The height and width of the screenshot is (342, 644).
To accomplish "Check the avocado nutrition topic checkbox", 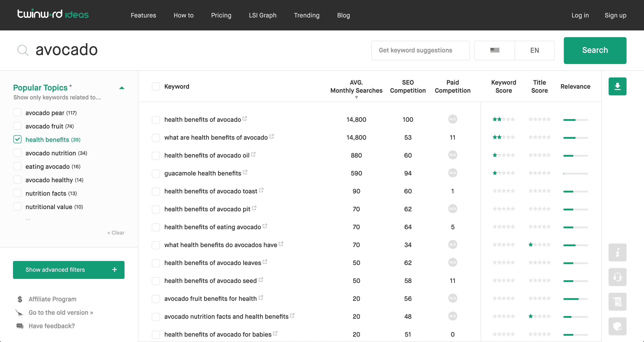I will (x=17, y=153).
